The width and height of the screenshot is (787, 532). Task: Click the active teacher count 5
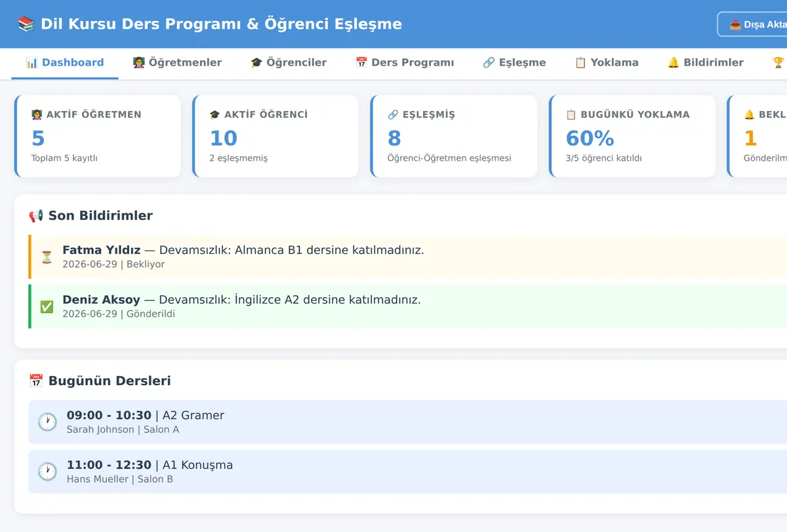38,138
